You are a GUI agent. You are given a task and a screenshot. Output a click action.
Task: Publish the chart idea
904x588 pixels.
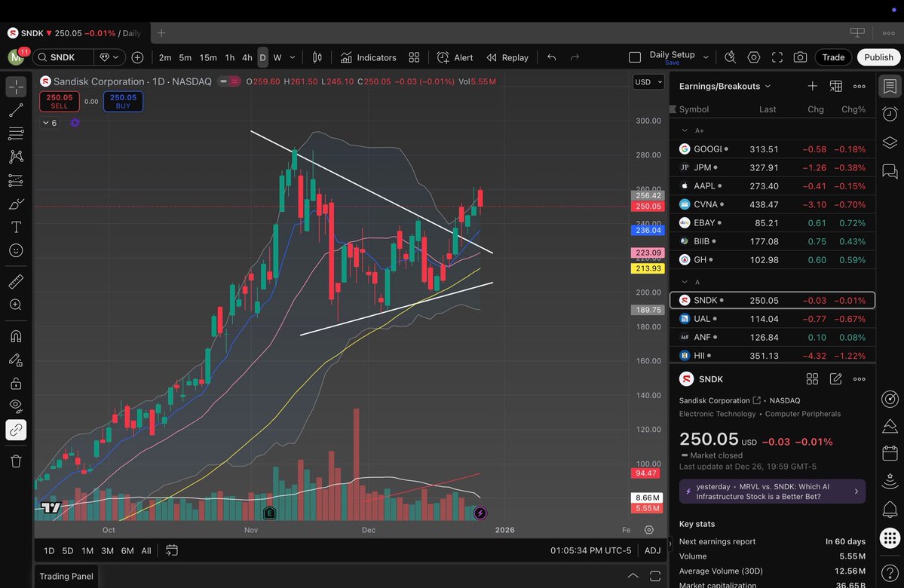(878, 57)
